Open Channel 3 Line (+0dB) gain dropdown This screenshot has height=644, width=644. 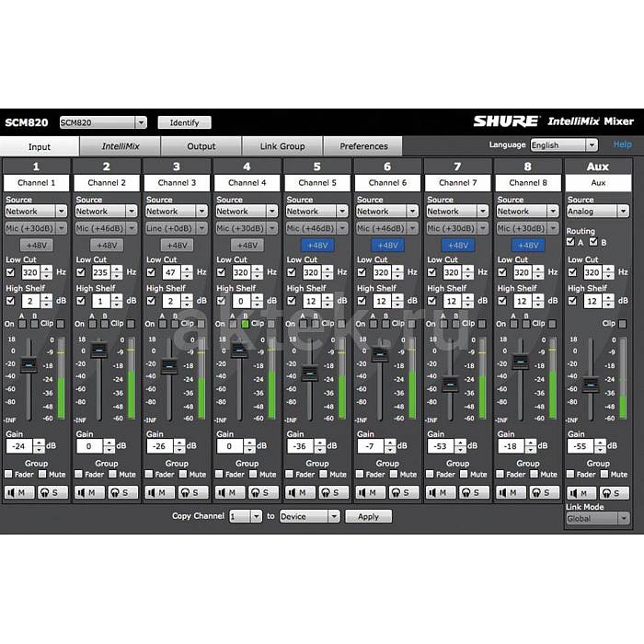click(177, 228)
